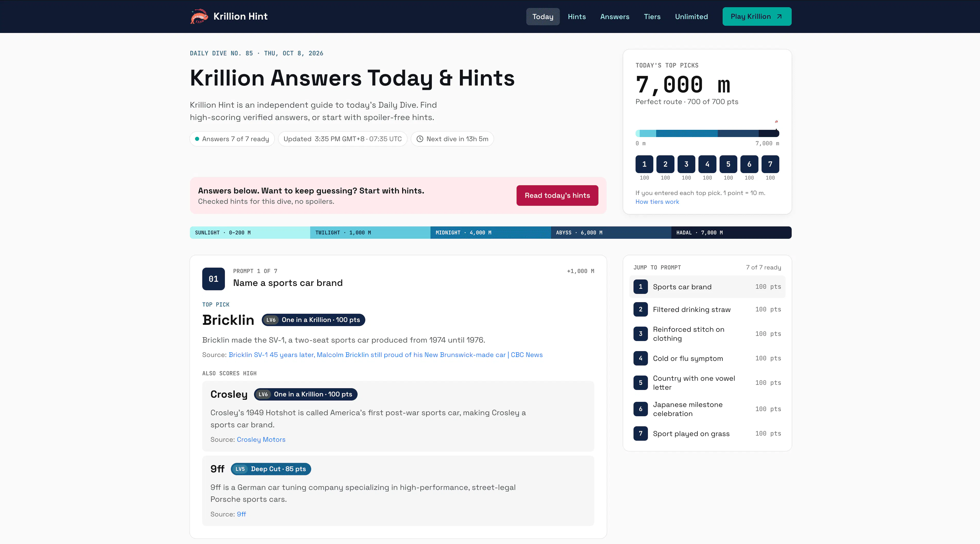Click the Sunlight 0–200 M tier segment
The height and width of the screenshot is (544, 980).
[250, 232]
